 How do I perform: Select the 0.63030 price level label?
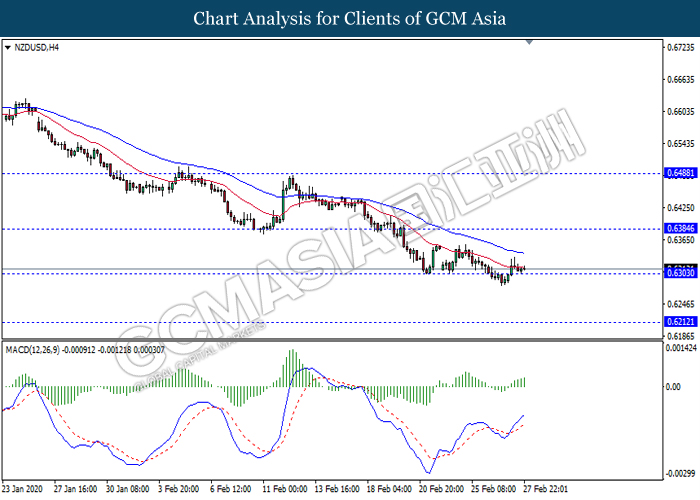point(681,273)
